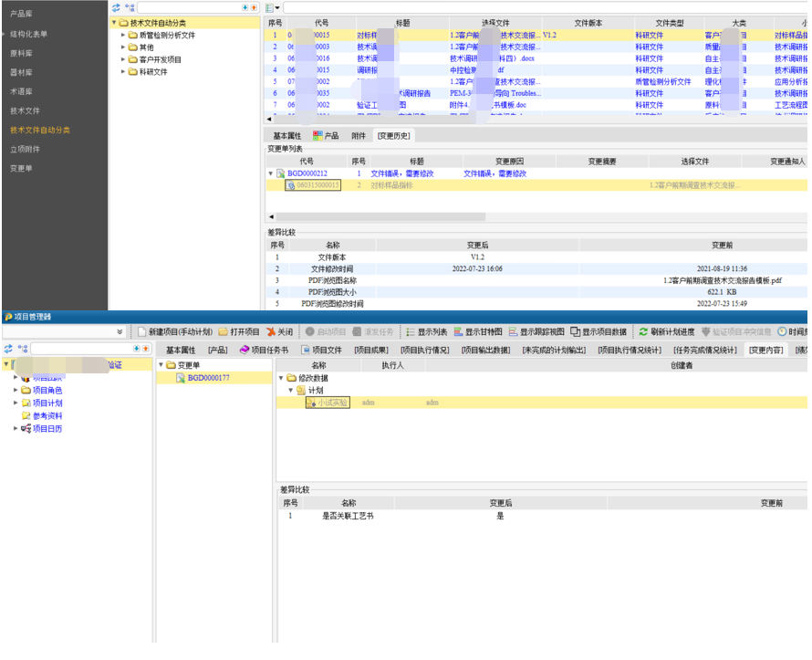Show list view via 显示列表
This screenshot has width=812, height=660.
coord(426,331)
